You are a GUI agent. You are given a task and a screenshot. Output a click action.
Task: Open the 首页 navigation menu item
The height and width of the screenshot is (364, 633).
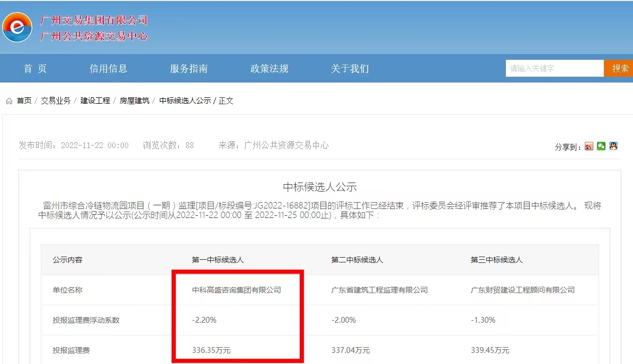35,69
